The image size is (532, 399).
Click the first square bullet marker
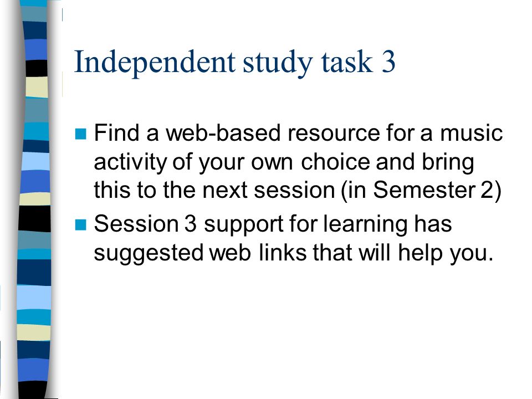coord(80,134)
